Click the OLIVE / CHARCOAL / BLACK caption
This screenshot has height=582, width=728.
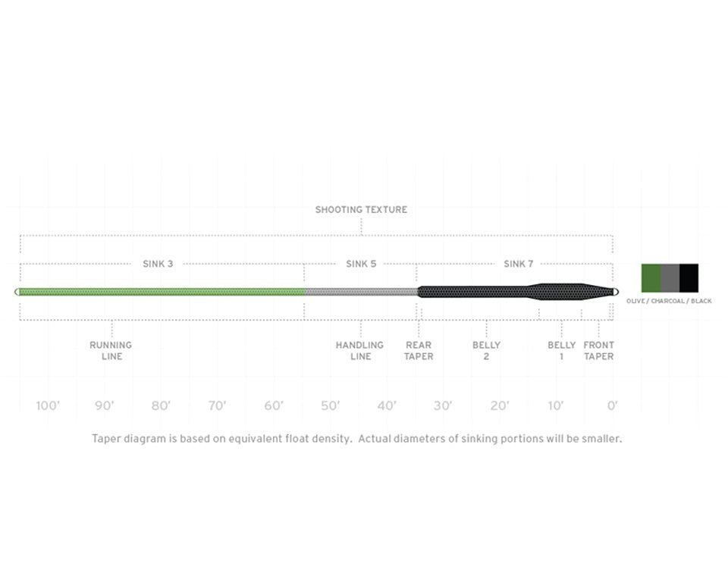[670, 301]
